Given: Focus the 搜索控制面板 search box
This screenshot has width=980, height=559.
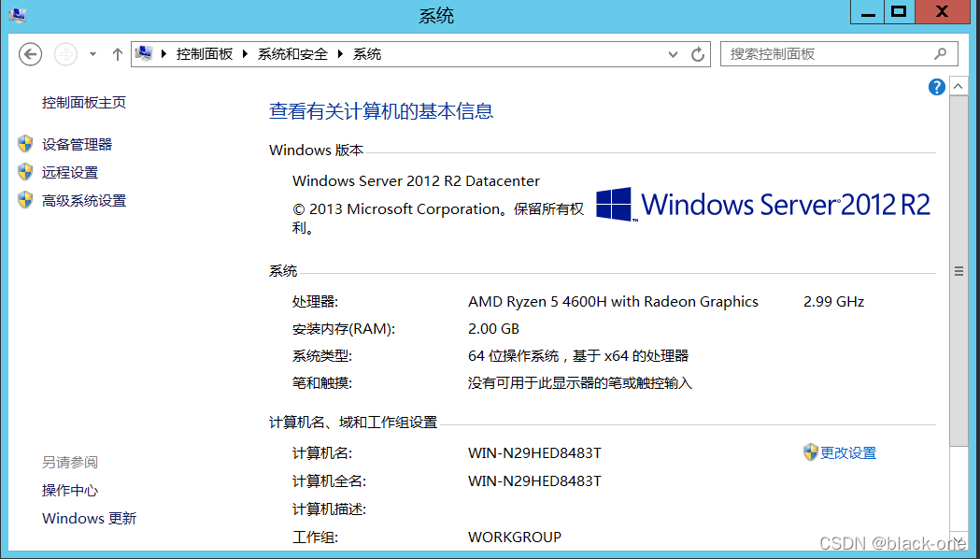Looking at the screenshot, I should pyautogui.click(x=839, y=54).
